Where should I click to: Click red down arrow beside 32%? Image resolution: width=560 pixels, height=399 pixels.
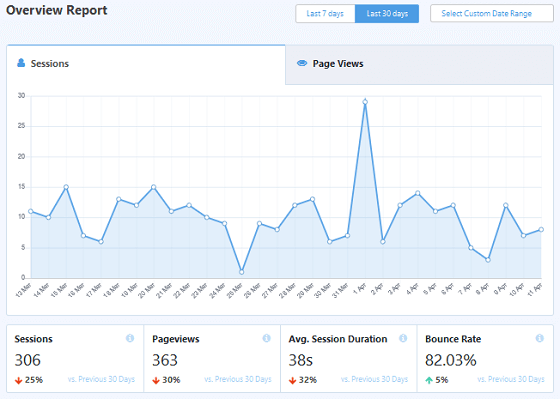[x=292, y=380]
